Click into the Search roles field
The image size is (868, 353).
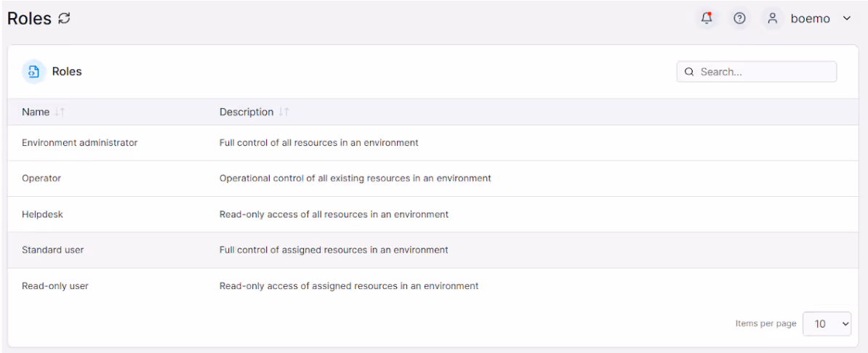(757, 72)
